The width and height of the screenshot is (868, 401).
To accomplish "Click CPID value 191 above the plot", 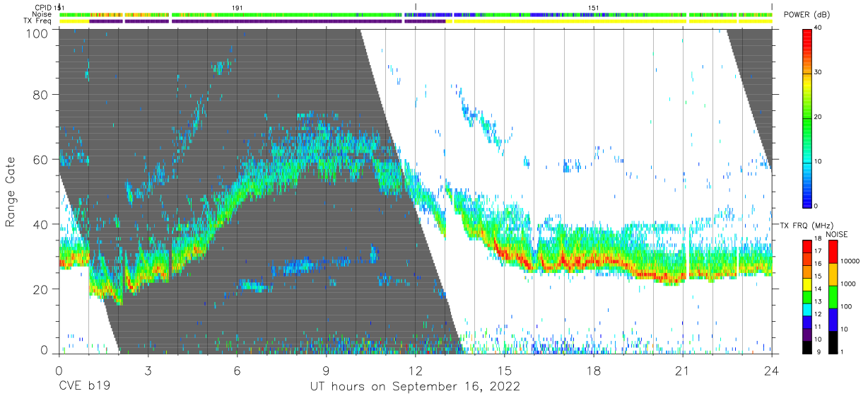I will click(x=237, y=8).
